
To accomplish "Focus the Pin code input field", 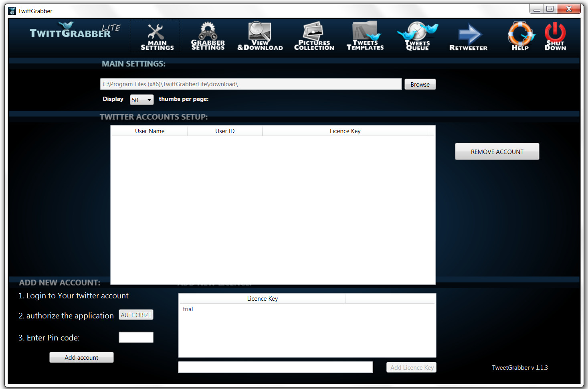I will pyautogui.click(x=136, y=337).
